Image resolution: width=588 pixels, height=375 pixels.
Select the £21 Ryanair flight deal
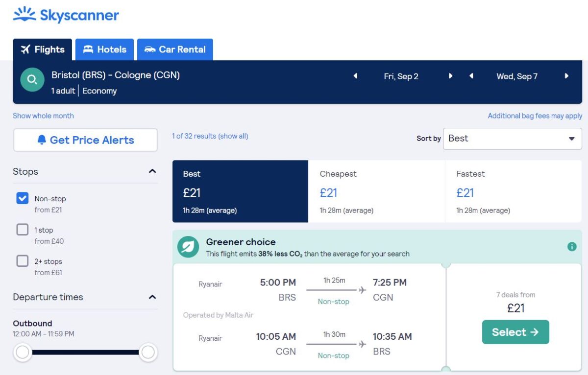(515, 332)
